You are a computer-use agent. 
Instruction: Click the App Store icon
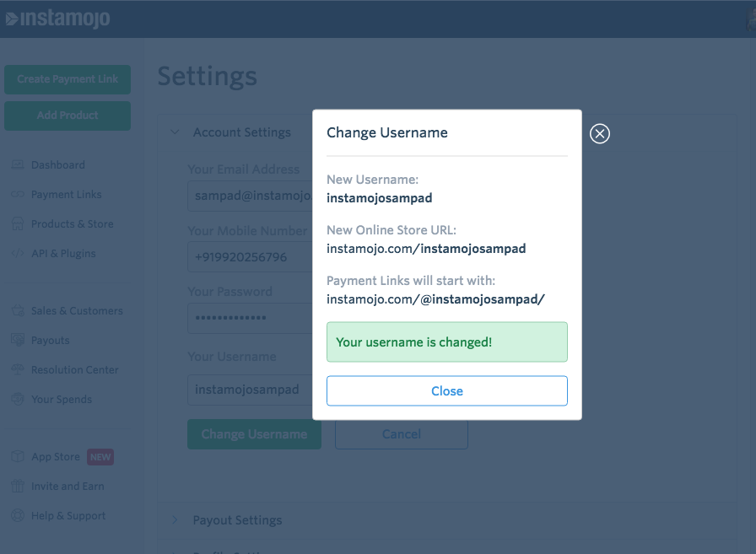(x=17, y=457)
